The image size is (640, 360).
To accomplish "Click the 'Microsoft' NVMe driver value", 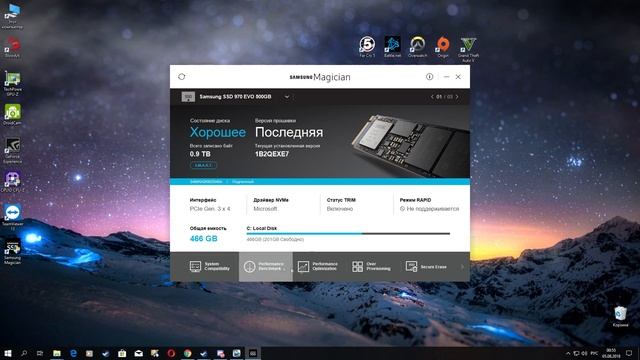I will pos(265,209).
